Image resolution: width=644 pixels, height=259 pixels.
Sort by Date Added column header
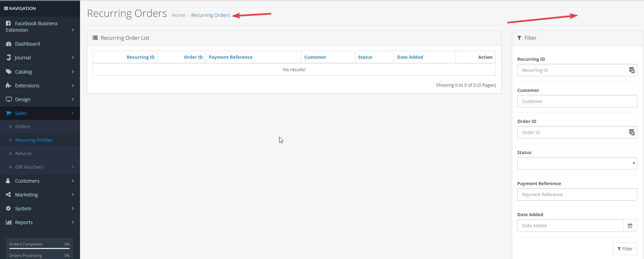click(410, 57)
